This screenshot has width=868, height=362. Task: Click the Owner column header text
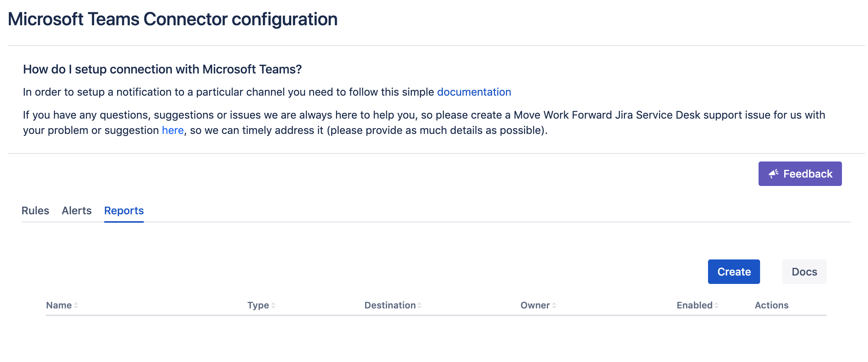[535, 305]
